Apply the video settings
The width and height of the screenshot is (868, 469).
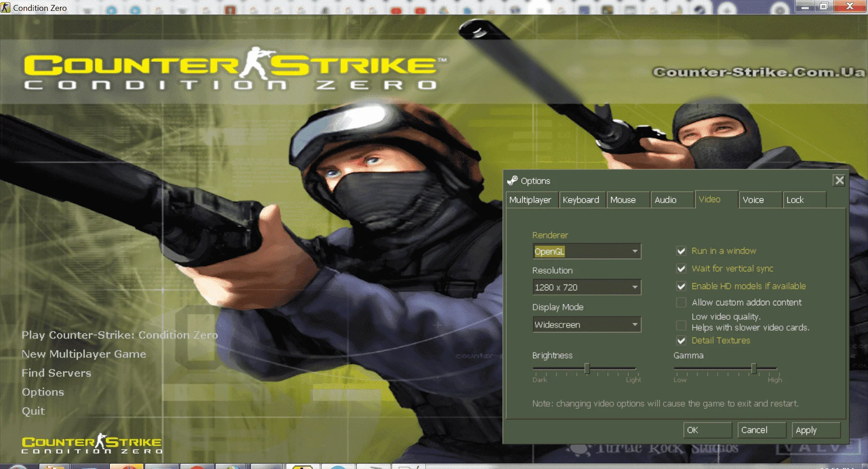point(816,430)
